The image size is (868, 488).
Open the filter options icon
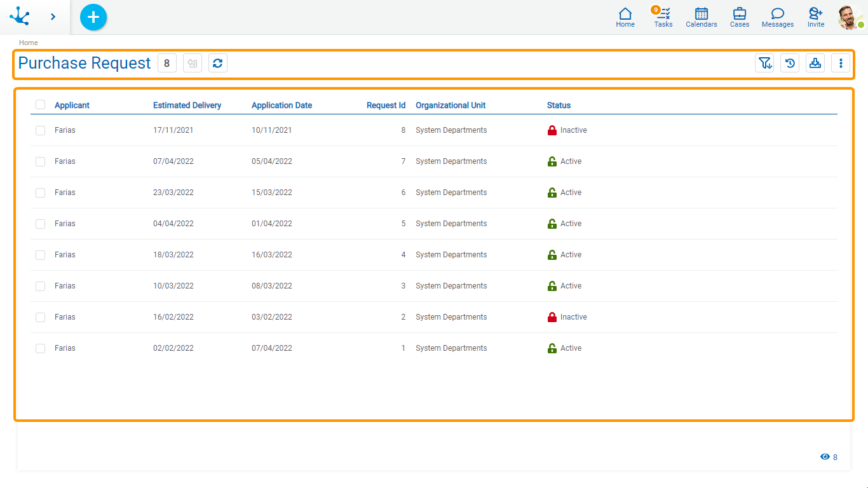764,63
